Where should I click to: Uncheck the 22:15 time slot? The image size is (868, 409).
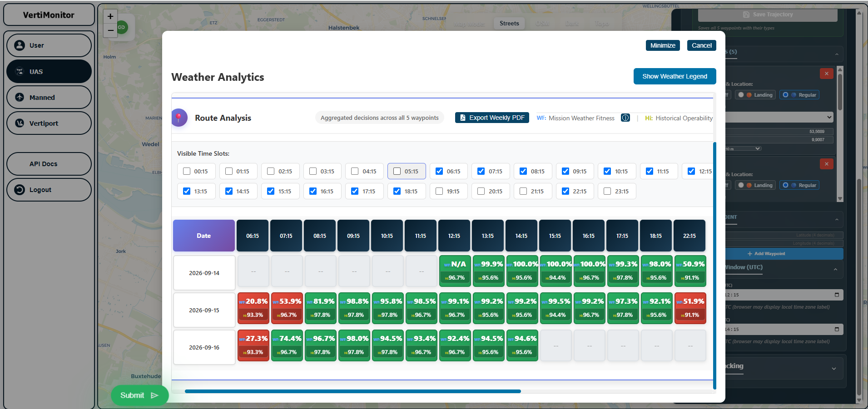pos(565,191)
